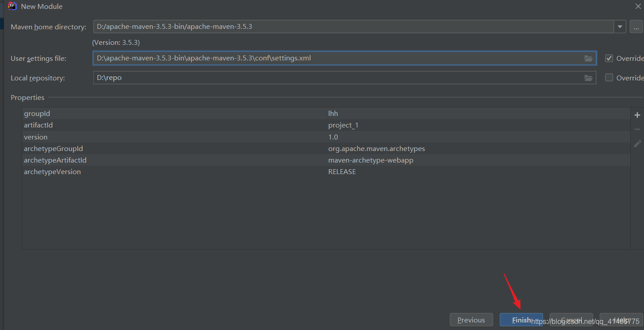Click the ellipsis browse button for Maven home
Viewport: 644px width, 330px height.
pos(636,27)
